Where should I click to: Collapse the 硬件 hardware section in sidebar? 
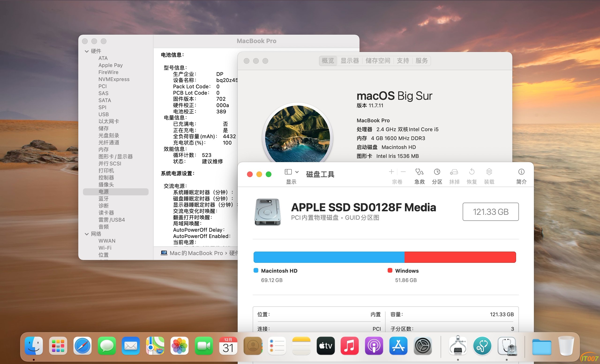(86, 51)
